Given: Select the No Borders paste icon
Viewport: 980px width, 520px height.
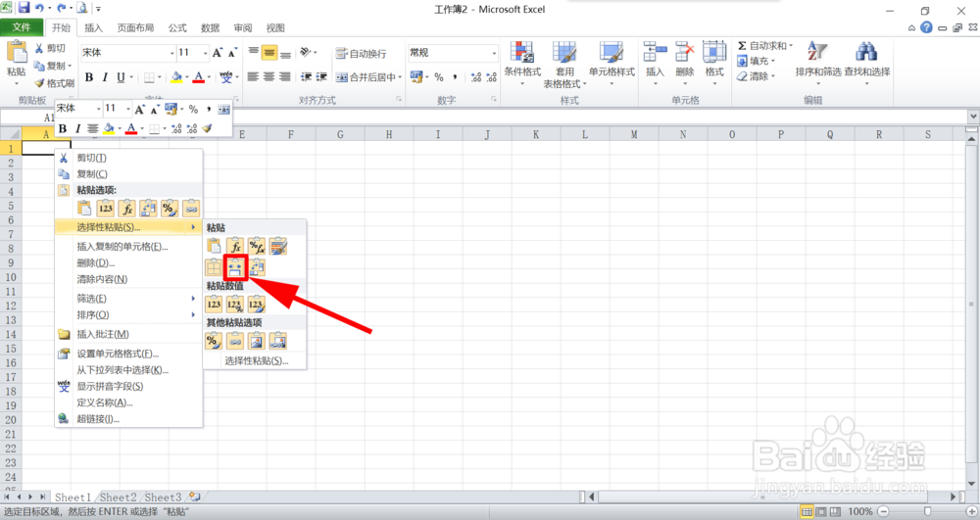Looking at the screenshot, I should pyautogui.click(x=214, y=267).
